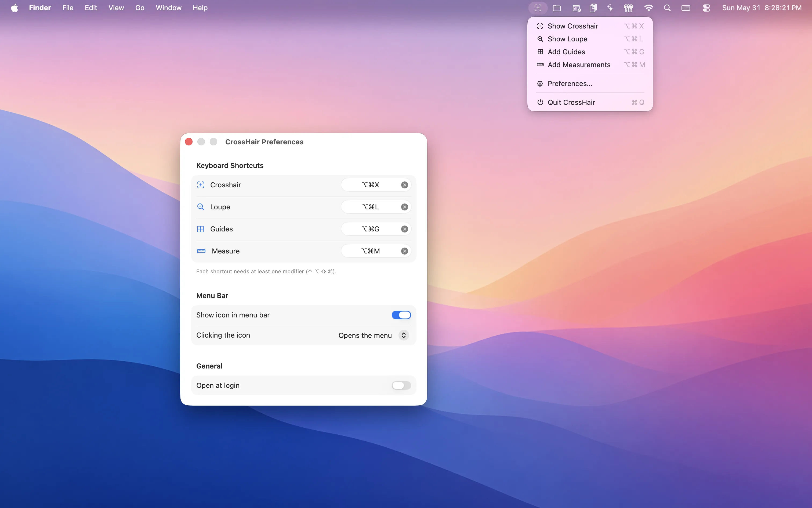This screenshot has width=812, height=508.
Task: Click the Crosshair row icon in Preferences
Action: [x=201, y=185]
